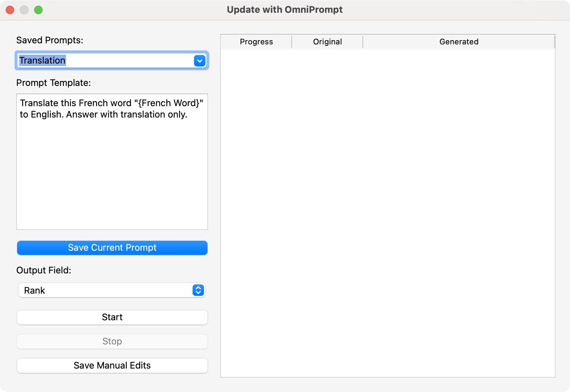Click the Output Field label
The image size is (570, 392).
(x=44, y=270)
